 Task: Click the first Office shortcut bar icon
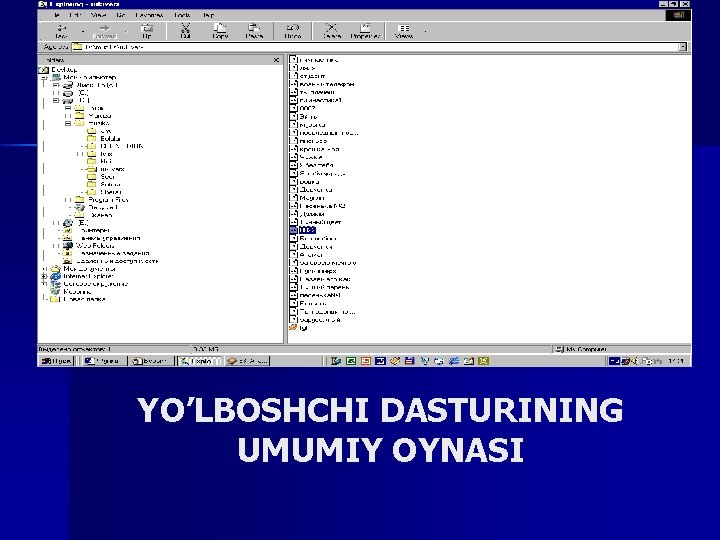tap(336, 361)
